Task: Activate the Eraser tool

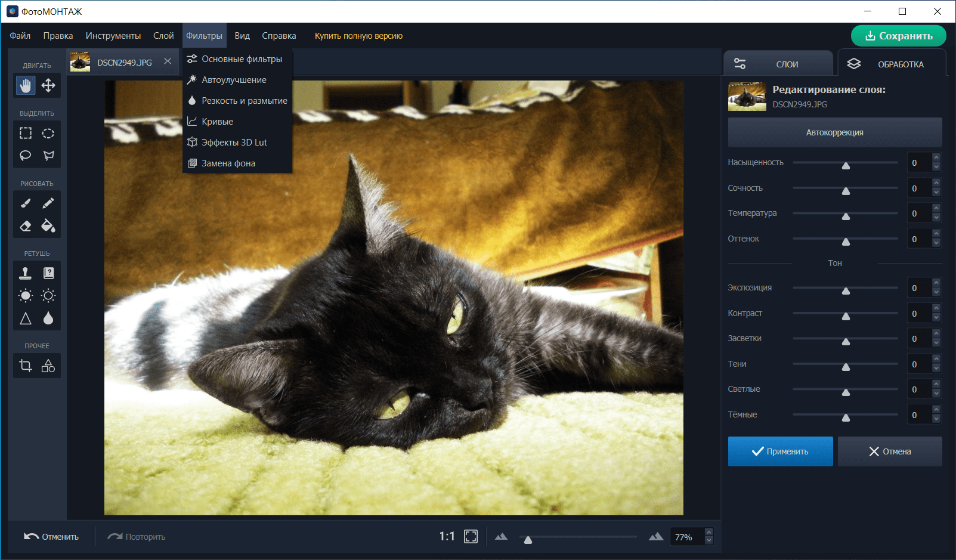Action: tap(26, 226)
